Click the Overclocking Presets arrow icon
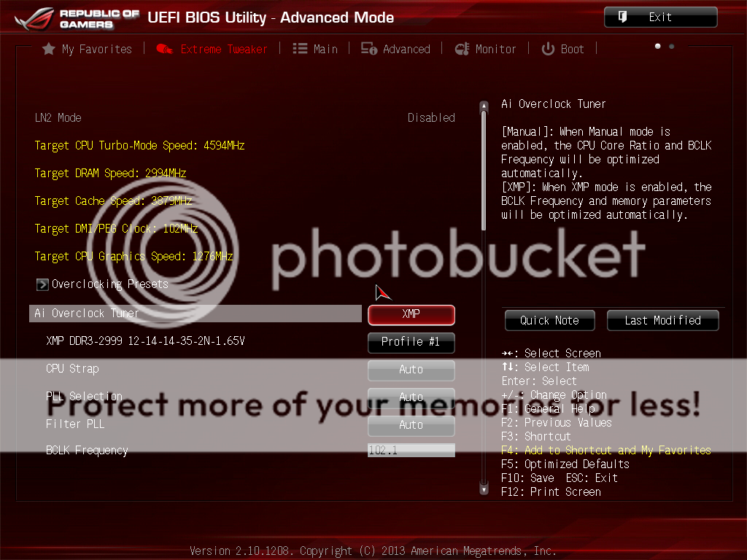Image resolution: width=747 pixels, height=560 pixels. (x=42, y=284)
